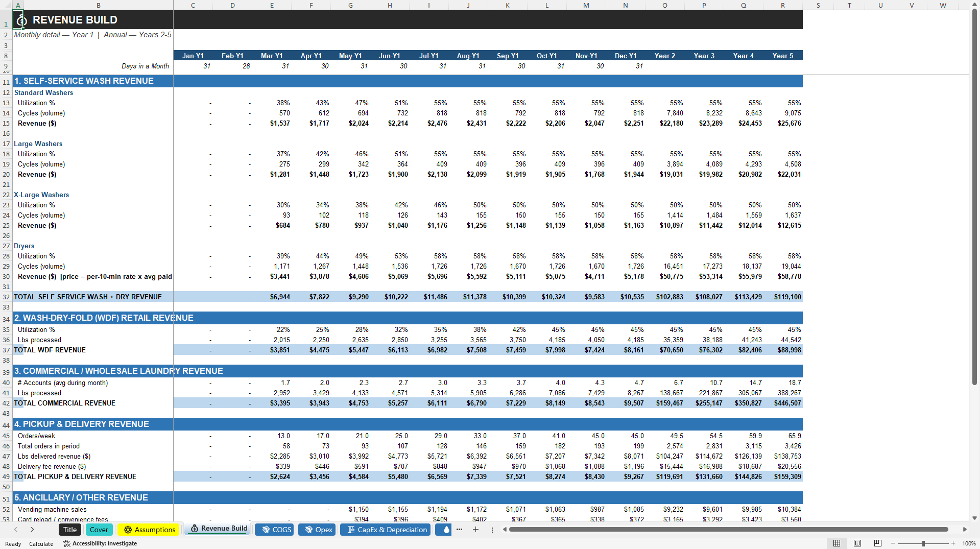Screen dimensions: 980x549
Task: Select column R header
Action: 783,5
